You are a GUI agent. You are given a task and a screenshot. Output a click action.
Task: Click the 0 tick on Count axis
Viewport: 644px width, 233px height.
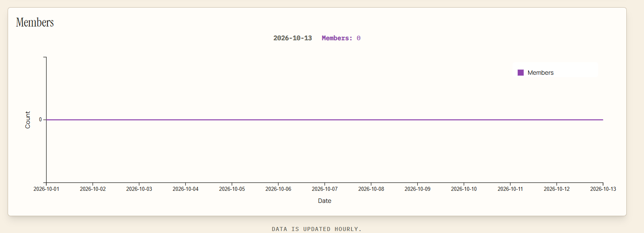click(40, 120)
